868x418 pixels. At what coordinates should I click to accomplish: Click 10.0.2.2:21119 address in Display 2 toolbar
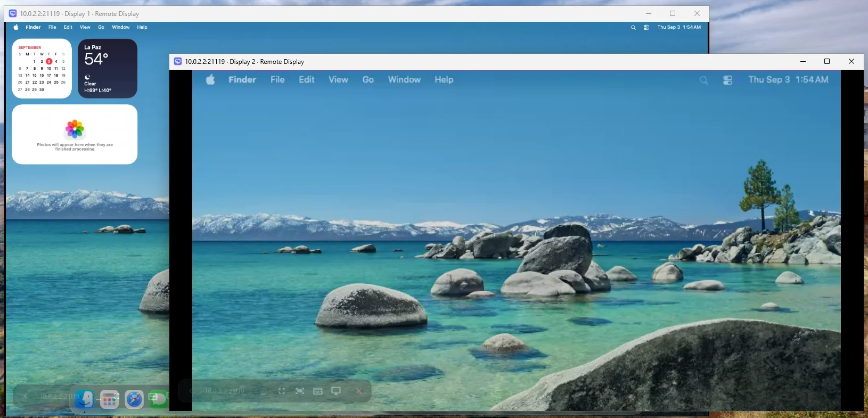pos(225,391)
